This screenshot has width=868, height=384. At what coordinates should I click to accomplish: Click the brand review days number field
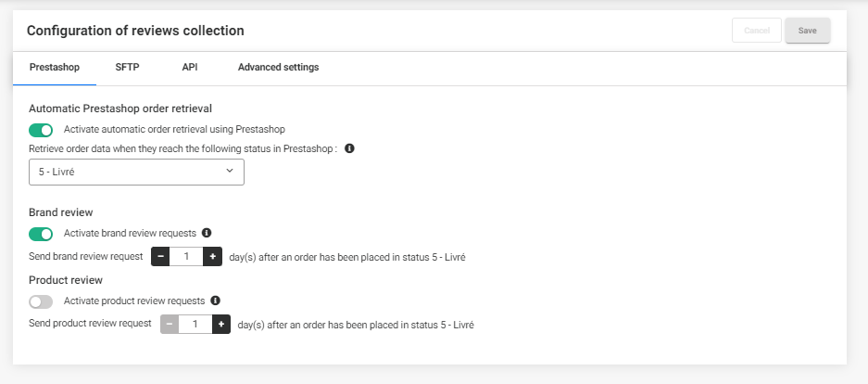pos(186,257)
